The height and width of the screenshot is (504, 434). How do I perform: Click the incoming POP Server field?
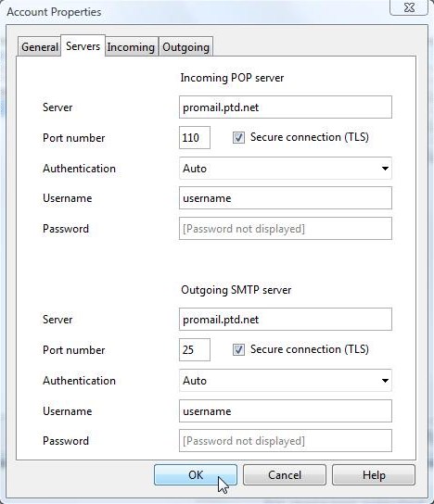pos(286,107)
